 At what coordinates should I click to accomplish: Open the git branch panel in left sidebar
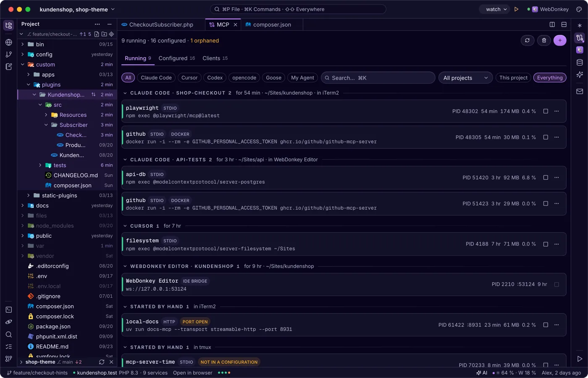8,54
